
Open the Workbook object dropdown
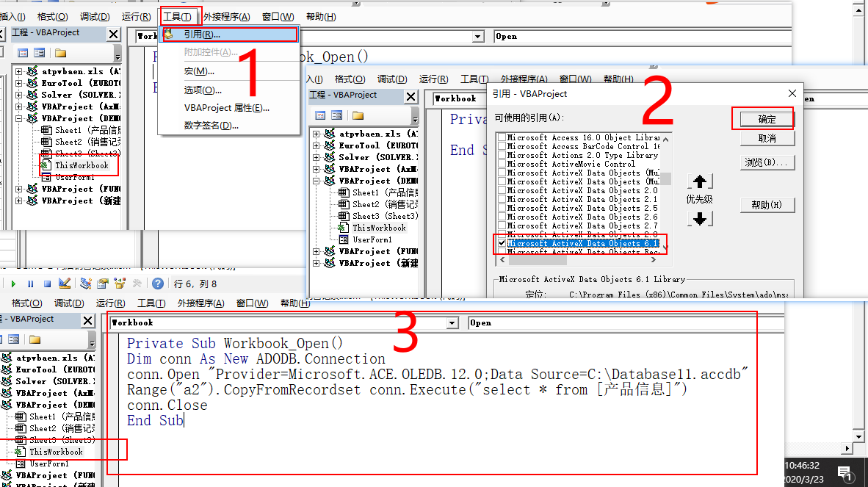451,322
